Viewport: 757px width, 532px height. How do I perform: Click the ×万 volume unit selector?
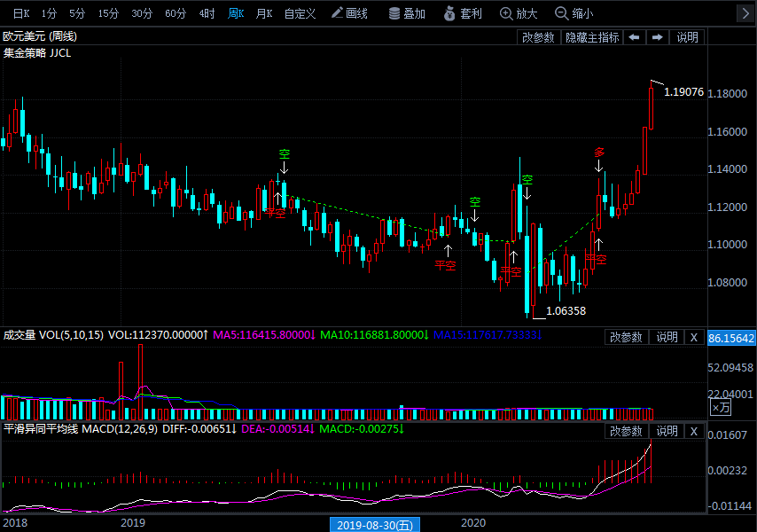point(721,407)
